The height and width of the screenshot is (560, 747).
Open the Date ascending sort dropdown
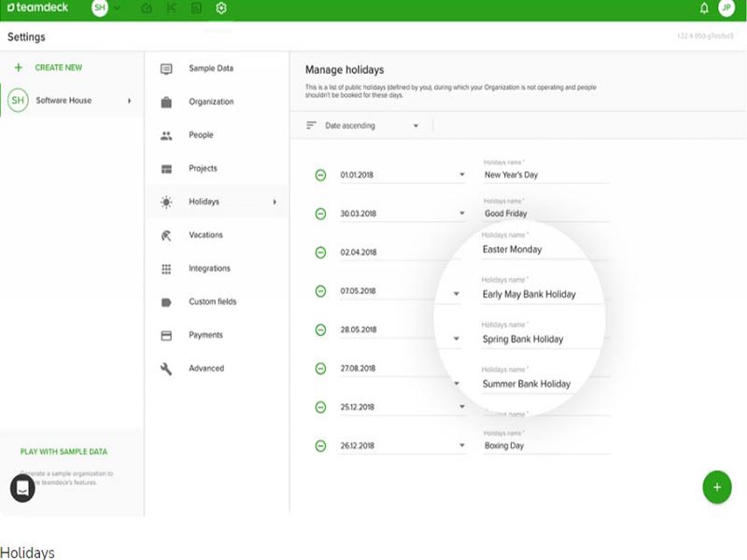(416, 126)
